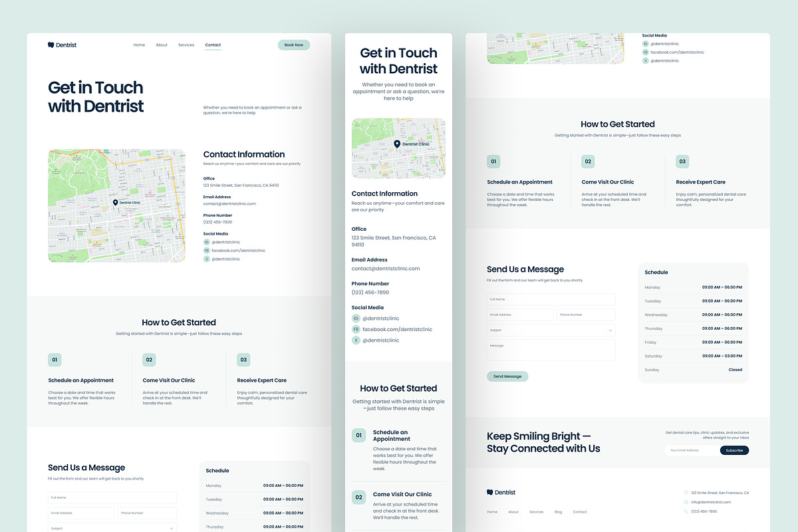
Task: Click the 01 step badge on the right page
Action: tap(493, 162)
